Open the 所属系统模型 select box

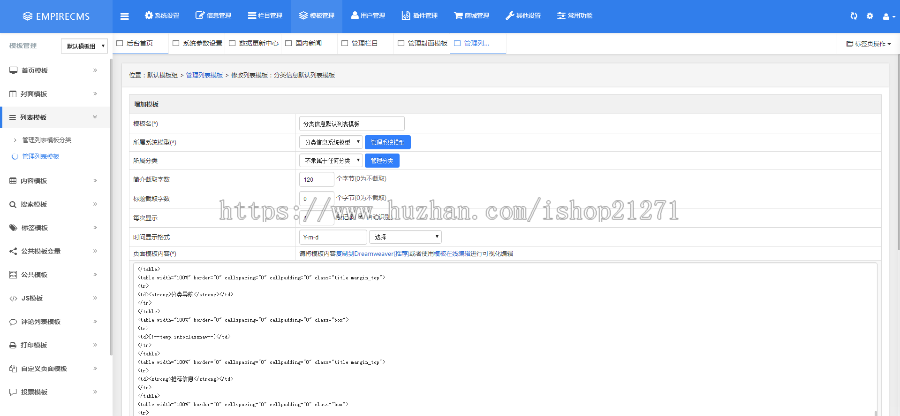[331, 142]
